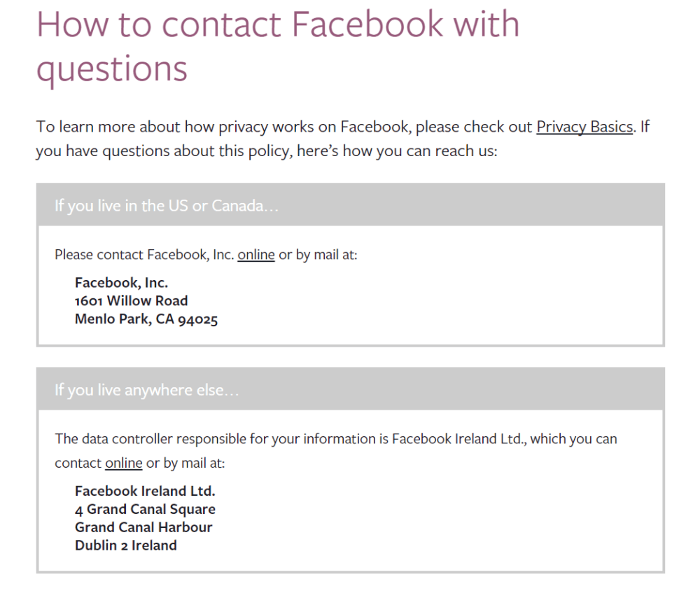The height and width of the screenshot is (591, 700).
Task: Click the bold "Facebook Ireland Ltd." address line
Action: tap(145, 491)
